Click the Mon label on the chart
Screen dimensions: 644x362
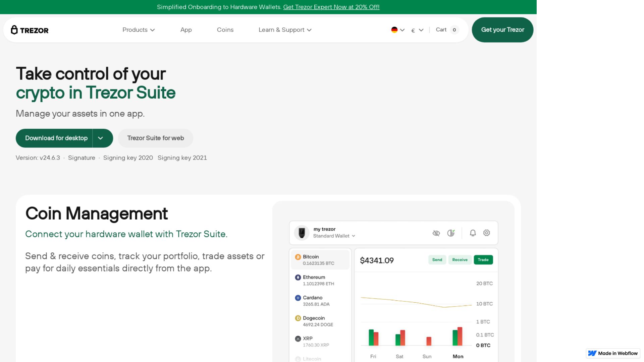point(458,356)
